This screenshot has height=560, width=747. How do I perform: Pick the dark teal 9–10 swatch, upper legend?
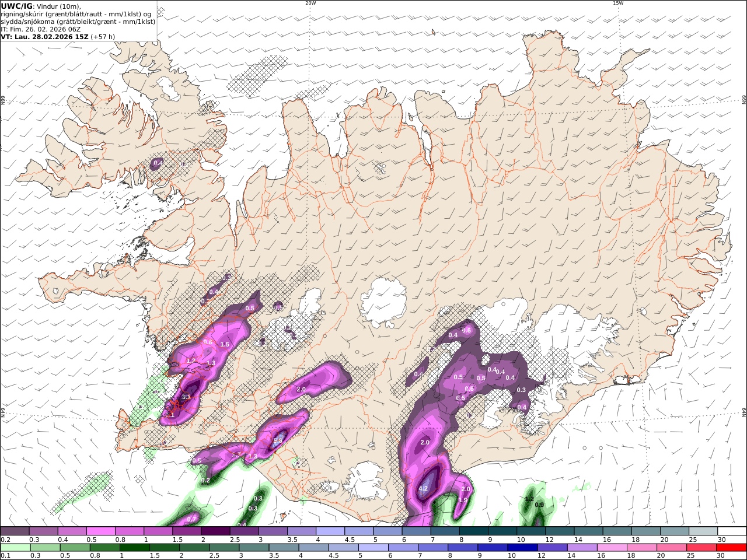pos(502,531)
